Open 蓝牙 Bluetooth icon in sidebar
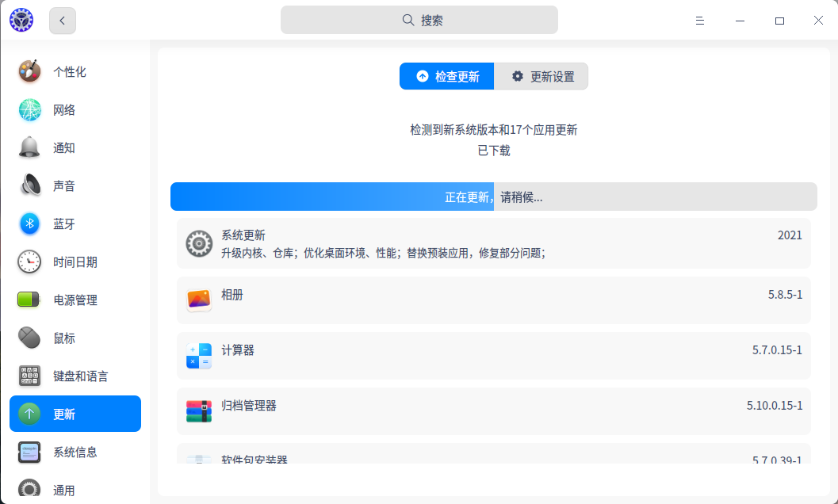The width and height of the screenshot is (838, 504). tap(29, 223)
